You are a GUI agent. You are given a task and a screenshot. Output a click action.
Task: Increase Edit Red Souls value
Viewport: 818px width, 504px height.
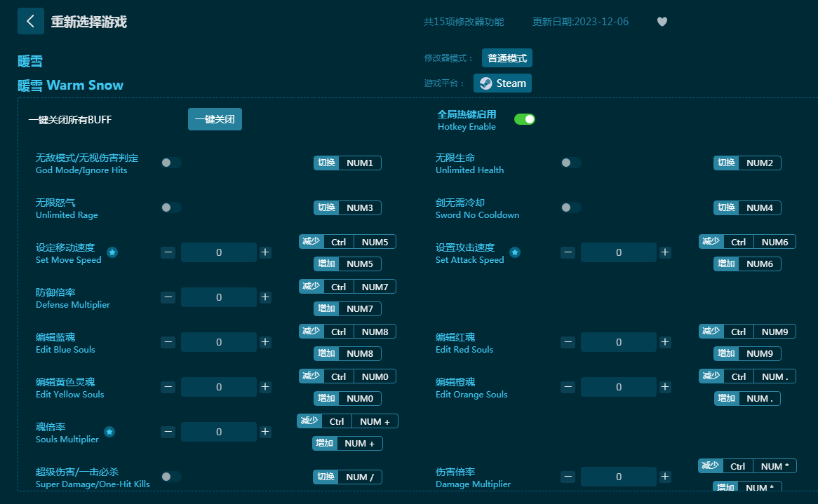[x=665, y=342]
